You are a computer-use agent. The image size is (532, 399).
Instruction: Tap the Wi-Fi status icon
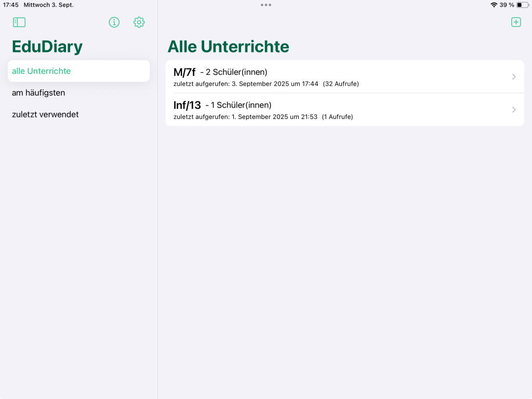pos(494,4)
